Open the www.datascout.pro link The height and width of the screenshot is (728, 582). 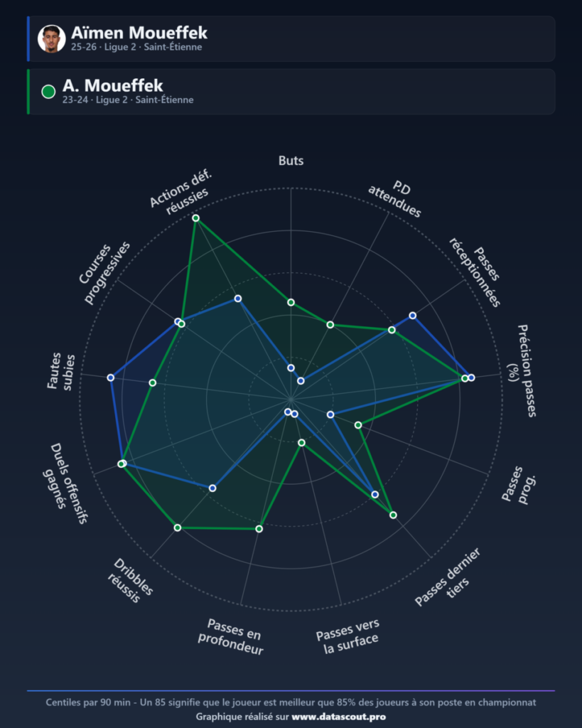(x=338, y=717)
